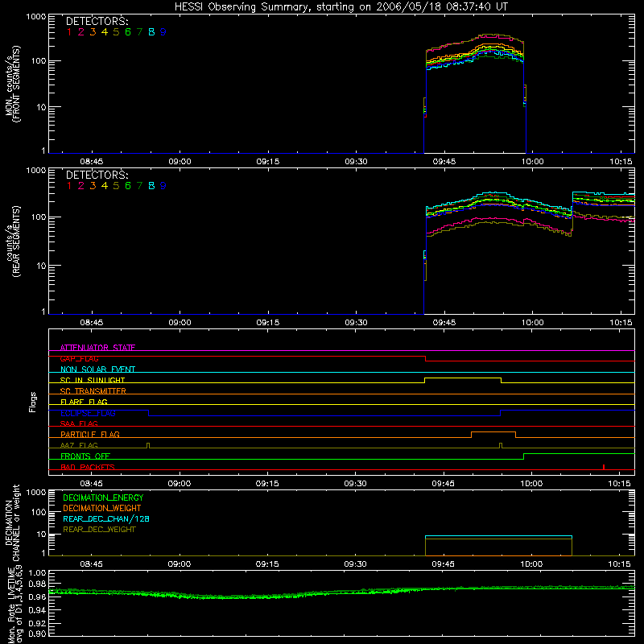Viewport: 644px width, 644px height.
Task: Select olive detector 5 in rear segments legend
Action: point(116,186)
